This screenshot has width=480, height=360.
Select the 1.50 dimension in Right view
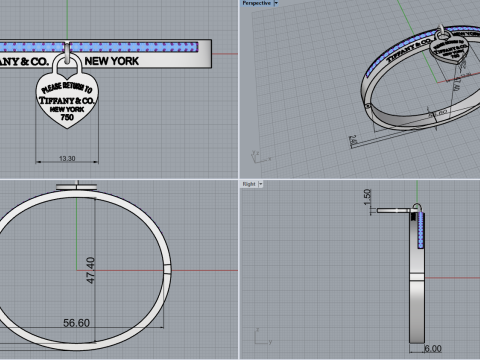[367, 198]
